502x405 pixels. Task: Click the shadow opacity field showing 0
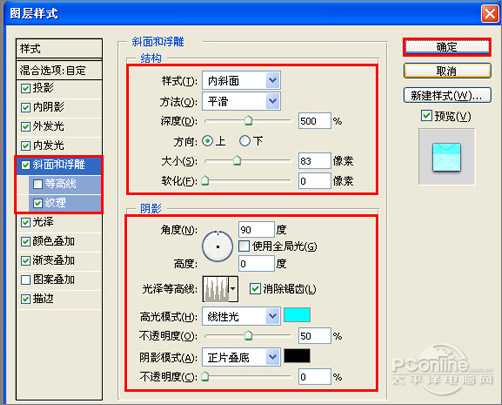(314, 377)
